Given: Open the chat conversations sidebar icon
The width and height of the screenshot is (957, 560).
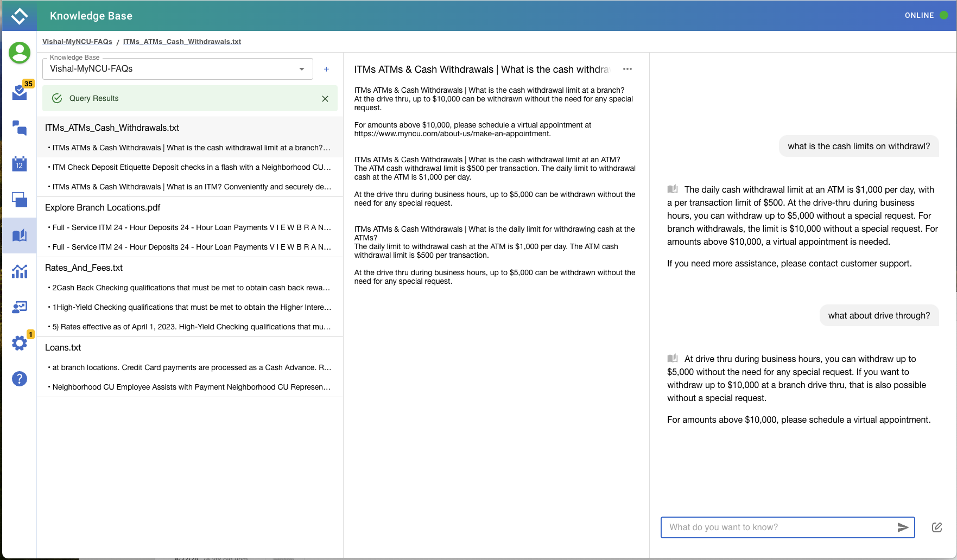Looking at the screenshot, I should point(20,128).
